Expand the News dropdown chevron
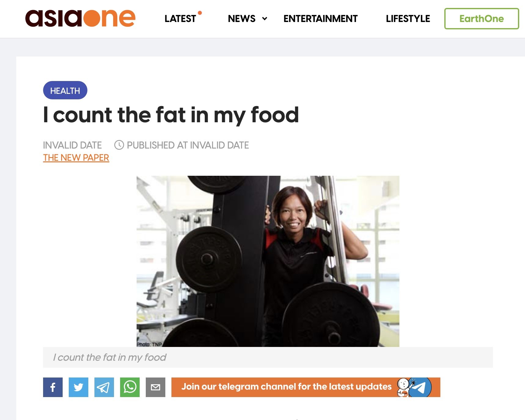 tap(265, 19)
